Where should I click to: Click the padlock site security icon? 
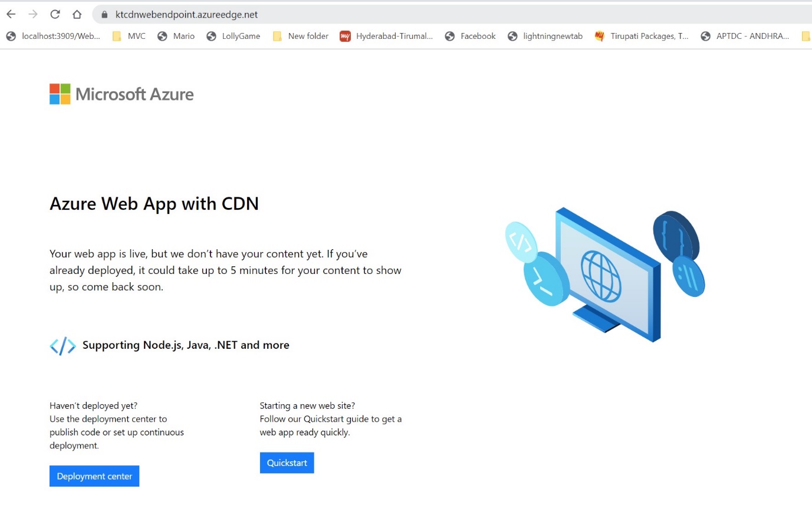(104, 15)
